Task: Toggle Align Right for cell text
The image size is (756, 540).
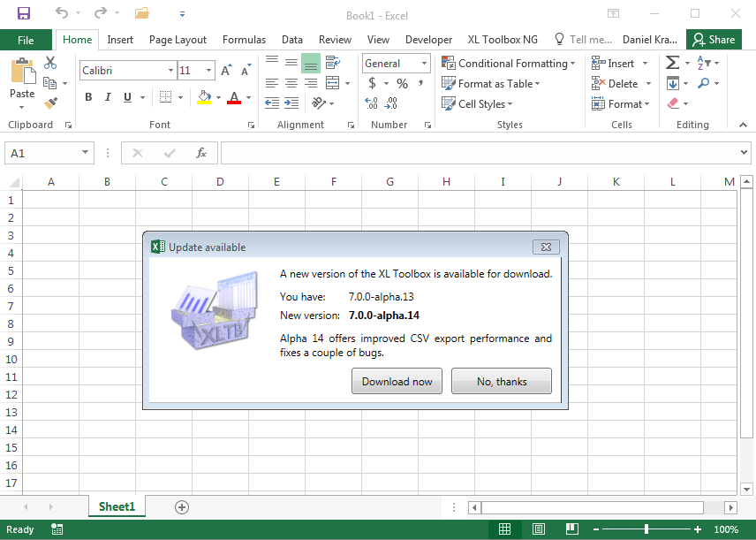Action: 311,83
